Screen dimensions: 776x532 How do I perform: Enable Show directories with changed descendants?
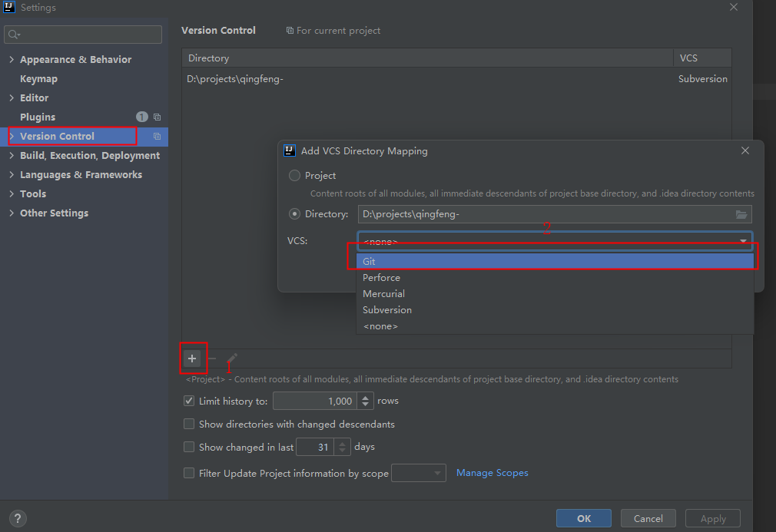(189, 424)
